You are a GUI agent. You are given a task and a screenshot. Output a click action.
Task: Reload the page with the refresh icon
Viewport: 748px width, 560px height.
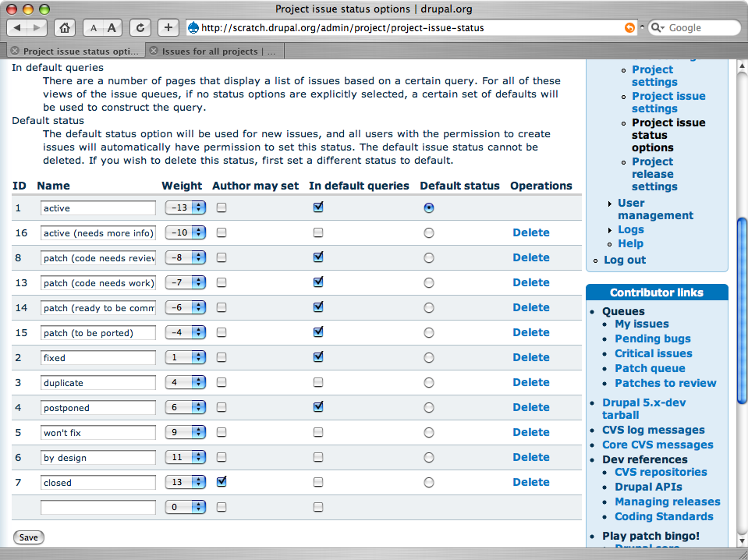pyautogui.click(x=140, y=27)
